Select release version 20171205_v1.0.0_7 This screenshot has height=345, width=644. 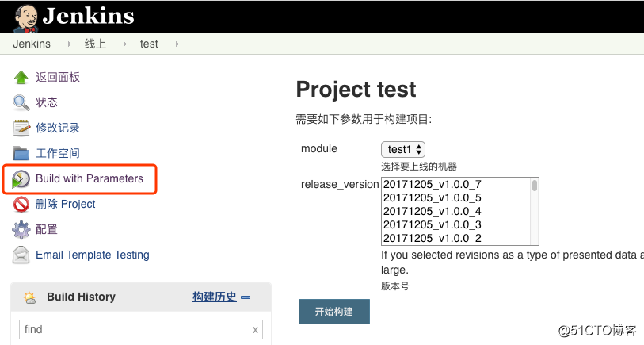click(456, 184)
